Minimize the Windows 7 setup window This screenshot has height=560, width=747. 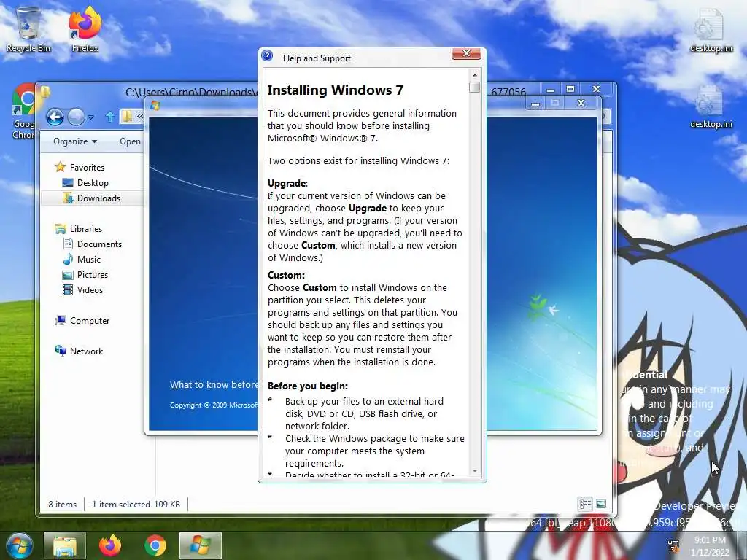(535, 104)
